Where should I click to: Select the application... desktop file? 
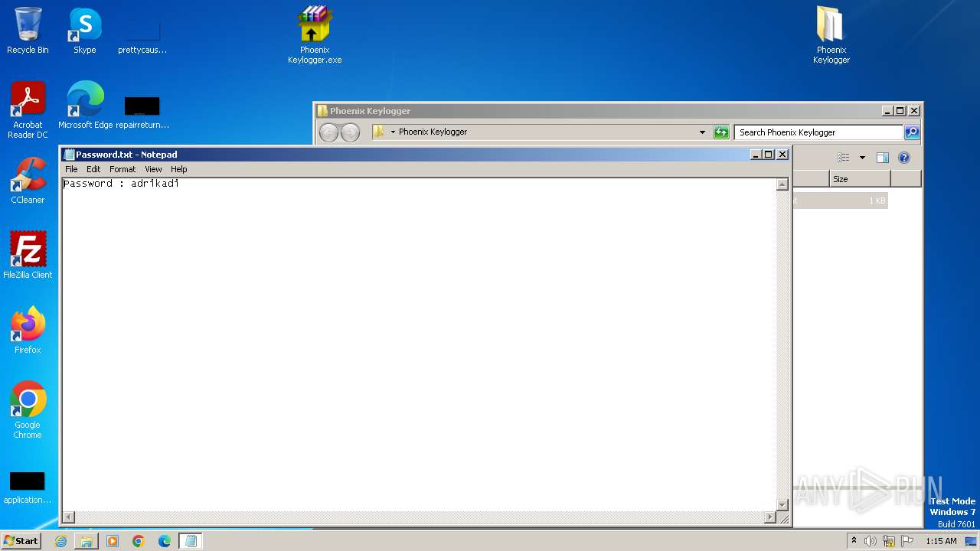28,488
